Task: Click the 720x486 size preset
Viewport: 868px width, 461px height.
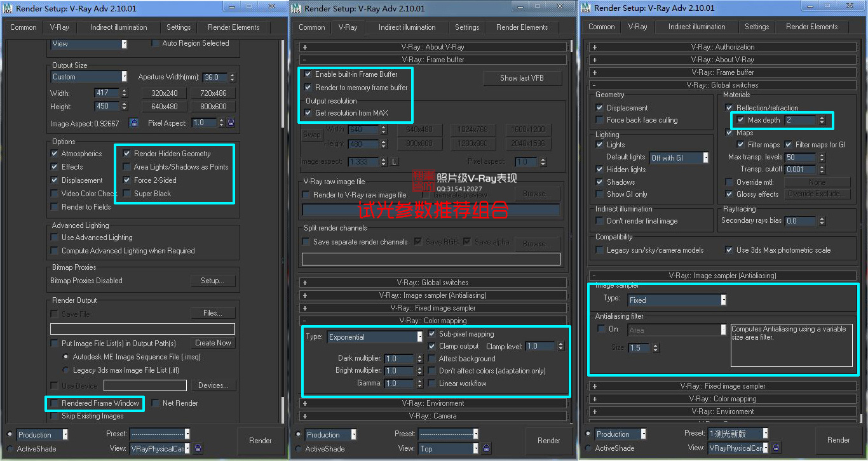Action: pyautogui.click(x=213, y=93)
